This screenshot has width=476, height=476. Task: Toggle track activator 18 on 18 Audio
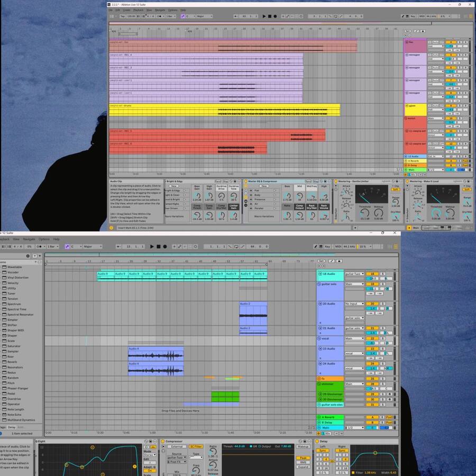pos(372,274)
